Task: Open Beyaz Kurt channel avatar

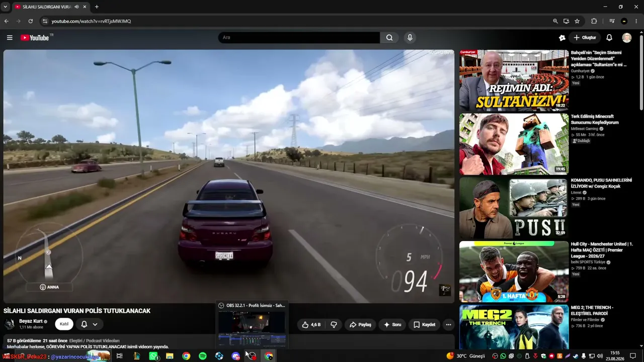Action: coord(10,324)
